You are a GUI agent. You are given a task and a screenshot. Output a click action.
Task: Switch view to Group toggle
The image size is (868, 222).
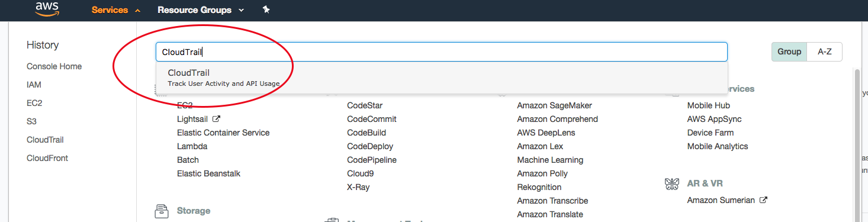click(x=789, y=52)
